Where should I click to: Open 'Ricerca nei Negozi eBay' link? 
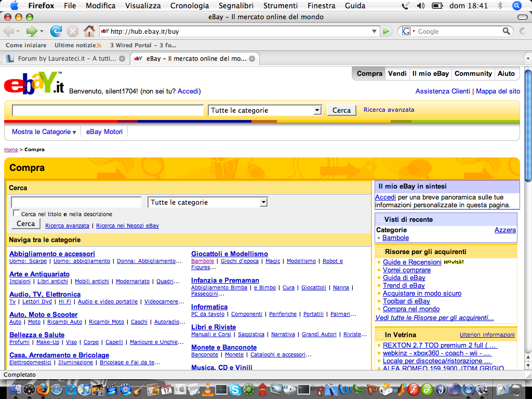(x=128, y=225)
